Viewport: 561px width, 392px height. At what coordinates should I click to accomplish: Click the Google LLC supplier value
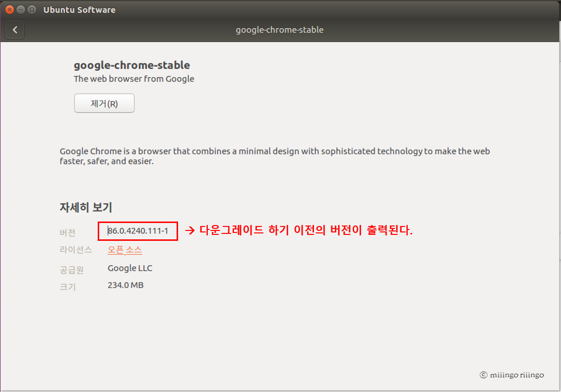pyautogui.click(x=130, y=268)
